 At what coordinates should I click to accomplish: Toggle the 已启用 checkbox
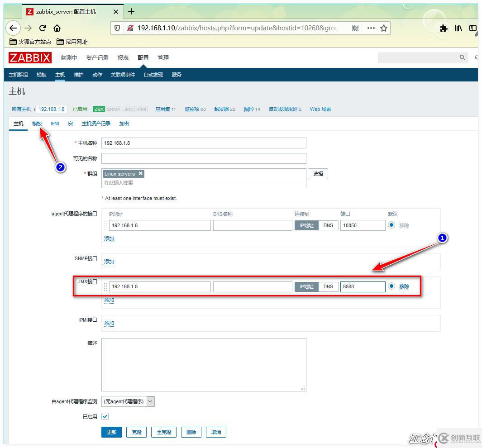[105, 416]
